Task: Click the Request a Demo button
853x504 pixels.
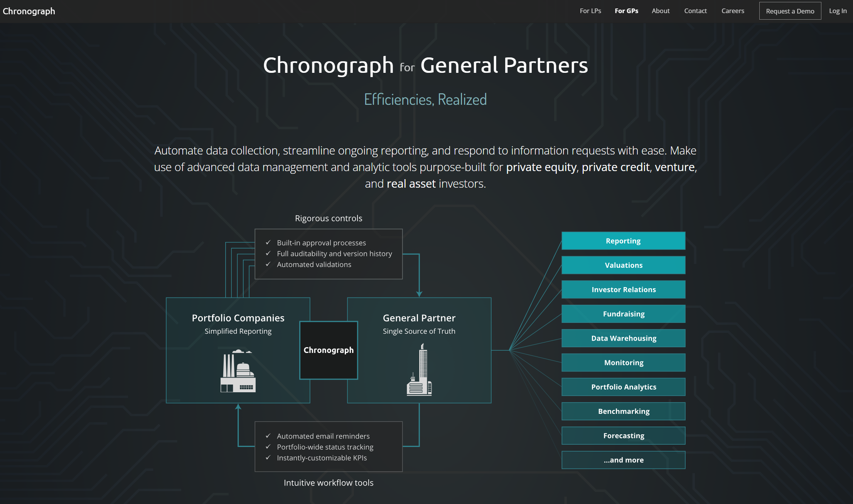Action: click(790, 11)
